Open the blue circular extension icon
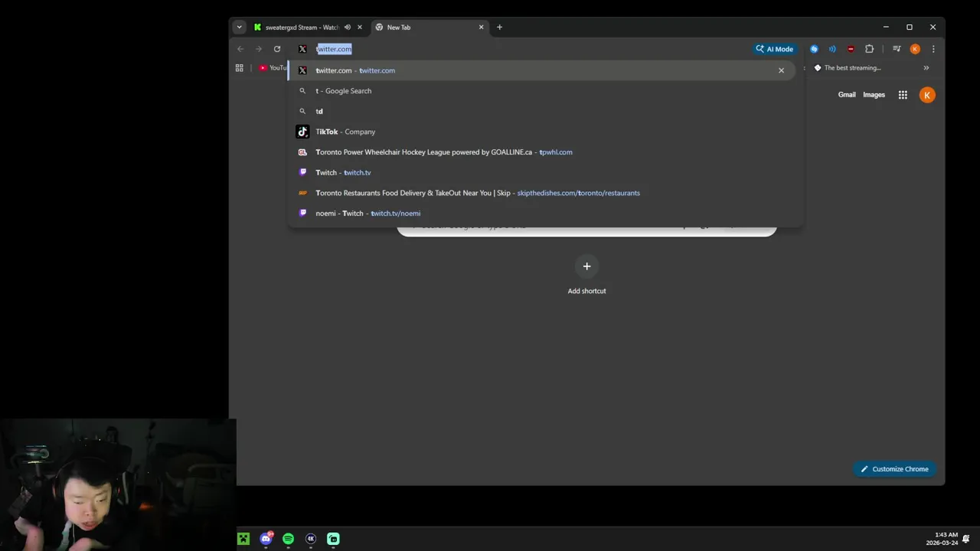The height and width of the screenshot is (551, 980). click(x=814, y=49)
